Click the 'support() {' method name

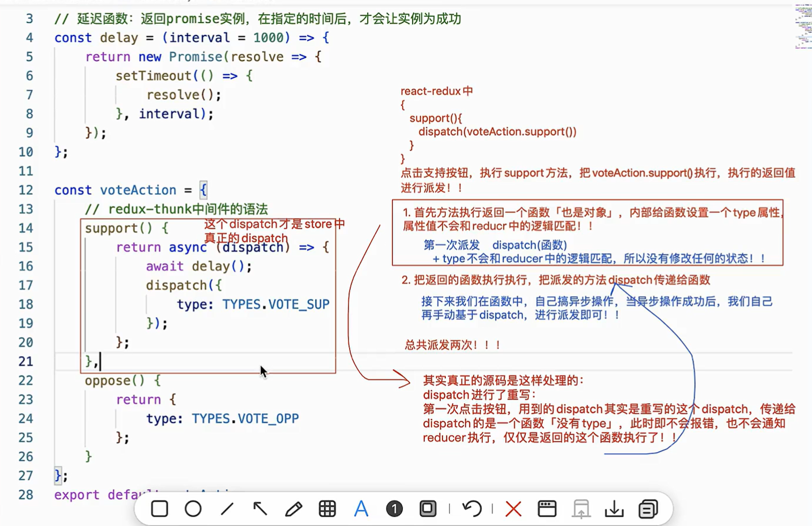click(x=126, y=228)
